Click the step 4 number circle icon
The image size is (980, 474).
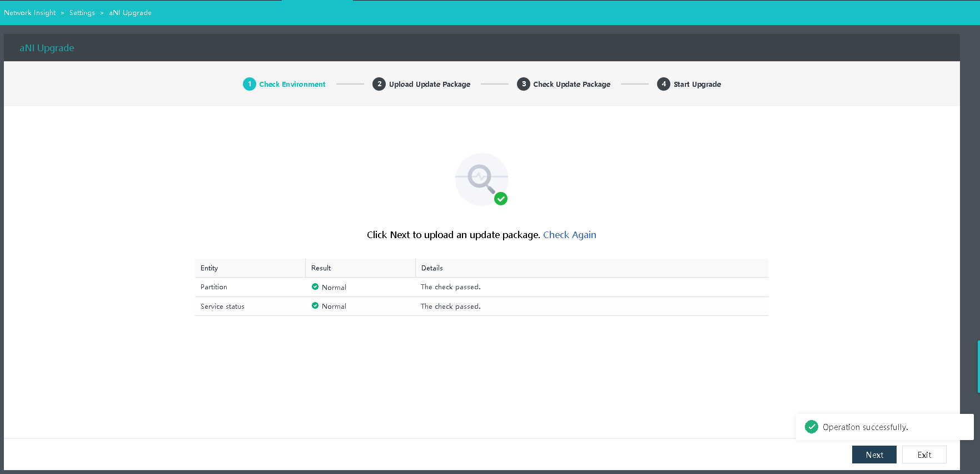click(663, 84)
